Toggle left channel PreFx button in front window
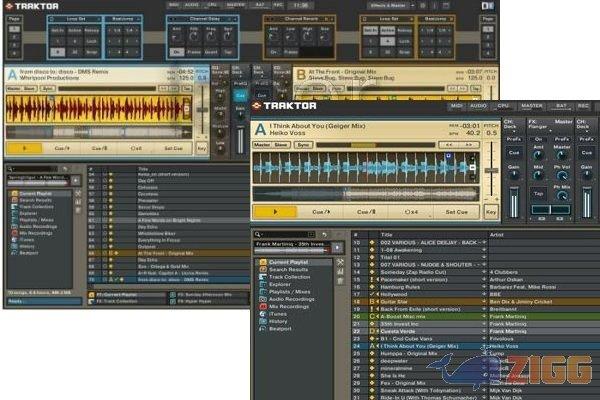Image resolution: width=600 pixels, height=400 pixels. coord(514,139)
